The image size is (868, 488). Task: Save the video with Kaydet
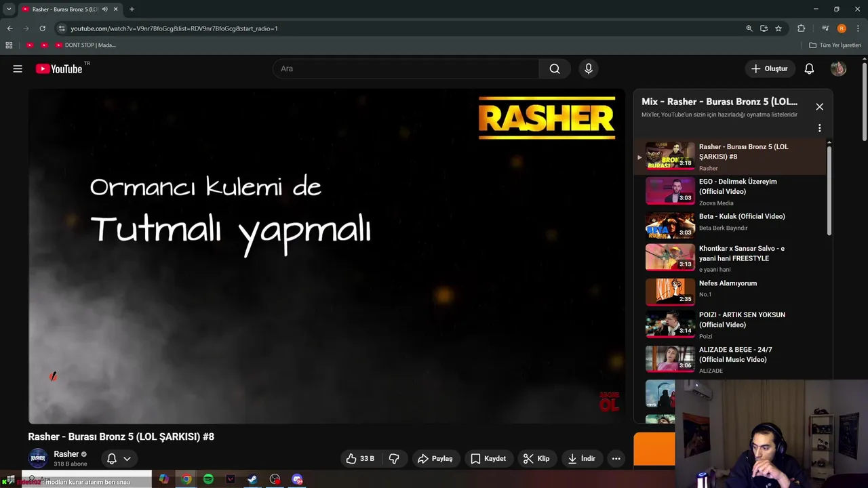(488, 459)
